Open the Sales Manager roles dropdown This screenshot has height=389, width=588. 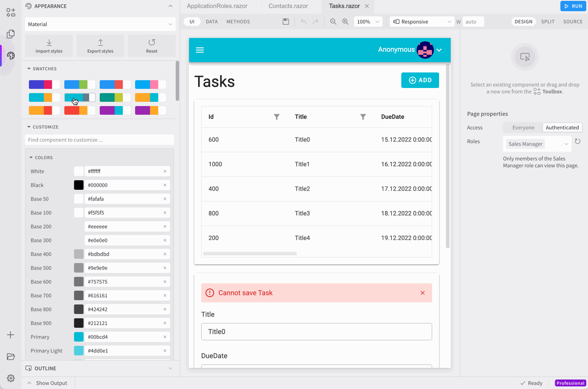coord(537,144)
